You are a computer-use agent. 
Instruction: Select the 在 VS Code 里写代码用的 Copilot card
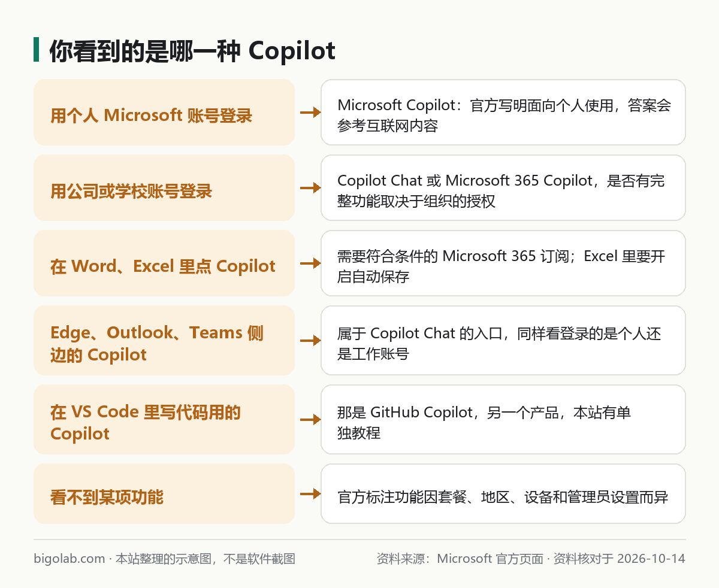click(164, 419)
